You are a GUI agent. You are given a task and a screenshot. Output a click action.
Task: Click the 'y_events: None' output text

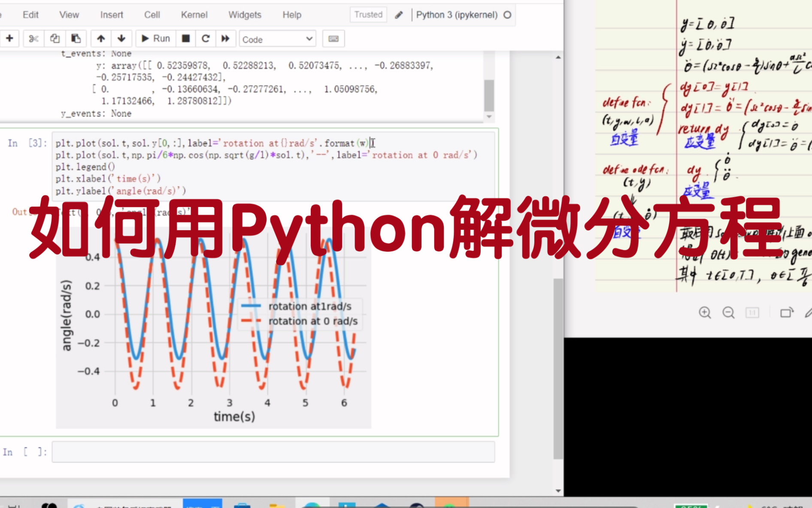coord(96,113)
